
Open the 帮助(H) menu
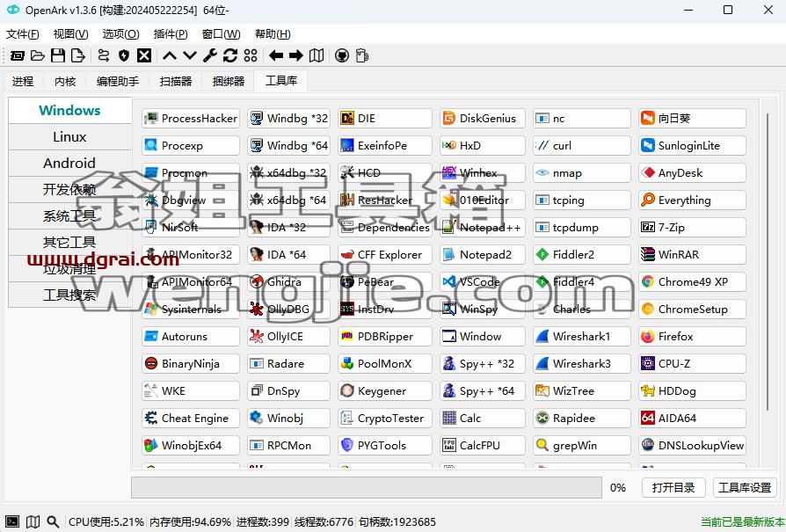273,34
